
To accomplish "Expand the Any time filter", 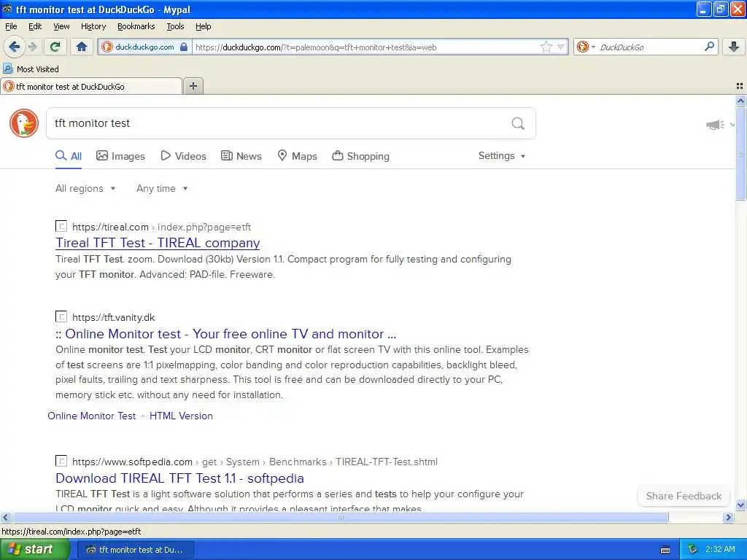I will [x=162, y=189].
